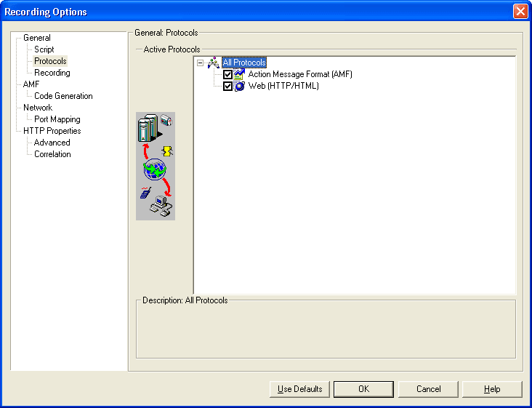
Task: Open the Correlation settings page
Action: tap(52, 154)
